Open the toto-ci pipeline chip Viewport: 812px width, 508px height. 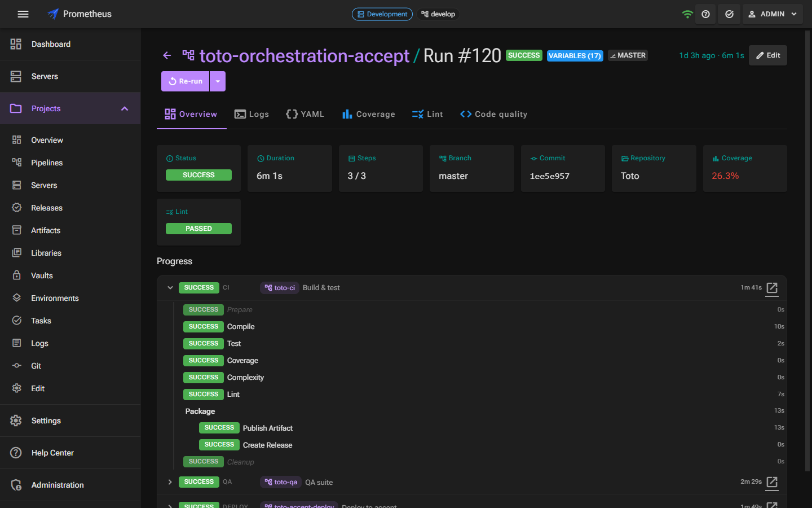click(x=279, y=288)
